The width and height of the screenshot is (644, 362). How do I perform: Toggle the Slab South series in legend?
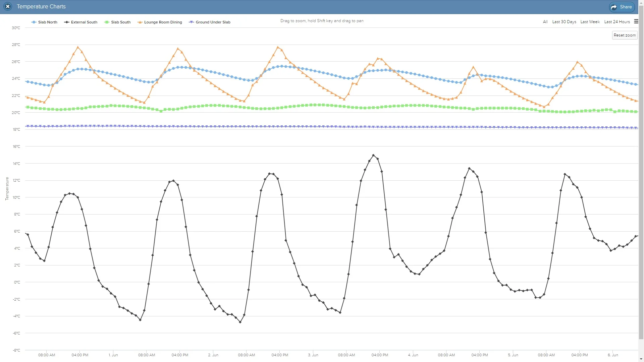point(117,22)
